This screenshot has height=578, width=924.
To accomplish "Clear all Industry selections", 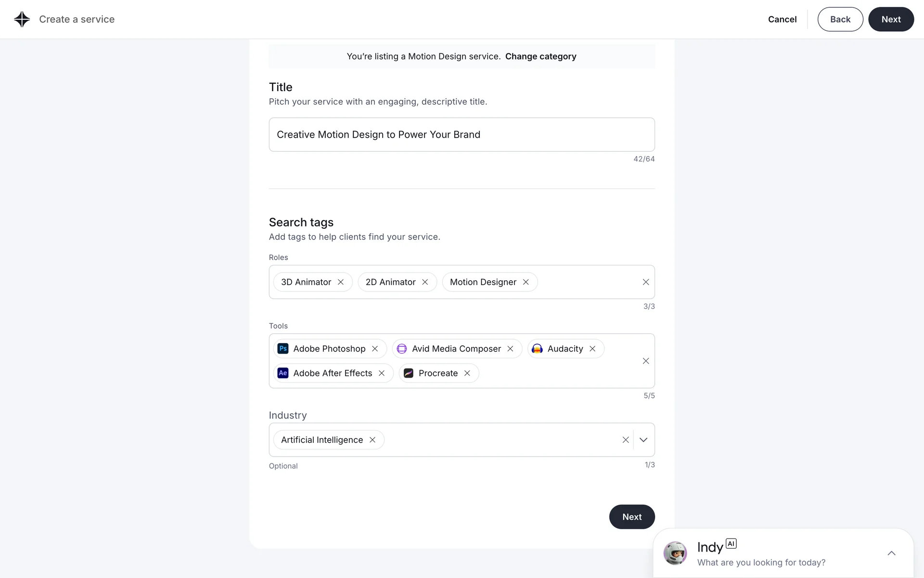I will [626, 440].
